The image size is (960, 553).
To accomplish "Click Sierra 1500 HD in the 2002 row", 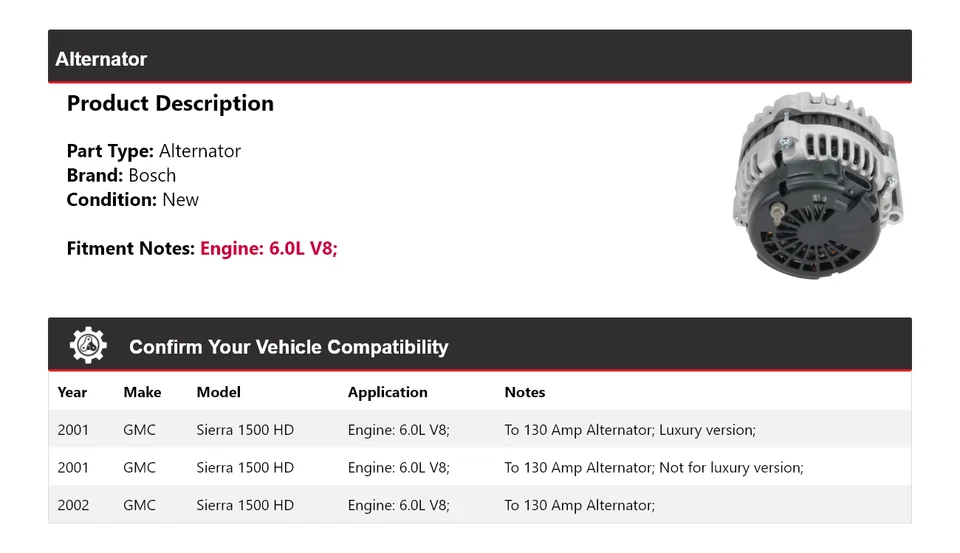I will [245, 505].
